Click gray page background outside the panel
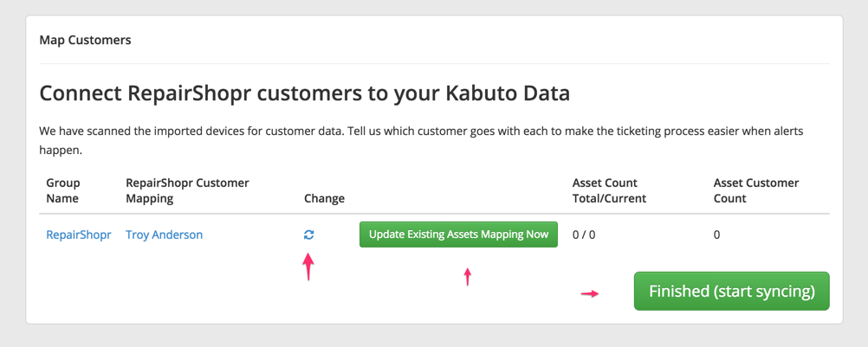 tap(434, 336)
